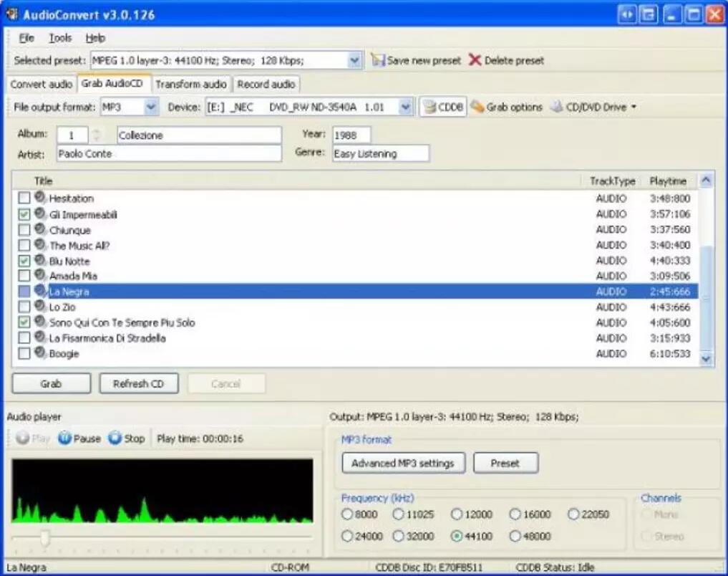728x576 pixels.
Task: Open the Device drive dropdown
Action: 405,107
